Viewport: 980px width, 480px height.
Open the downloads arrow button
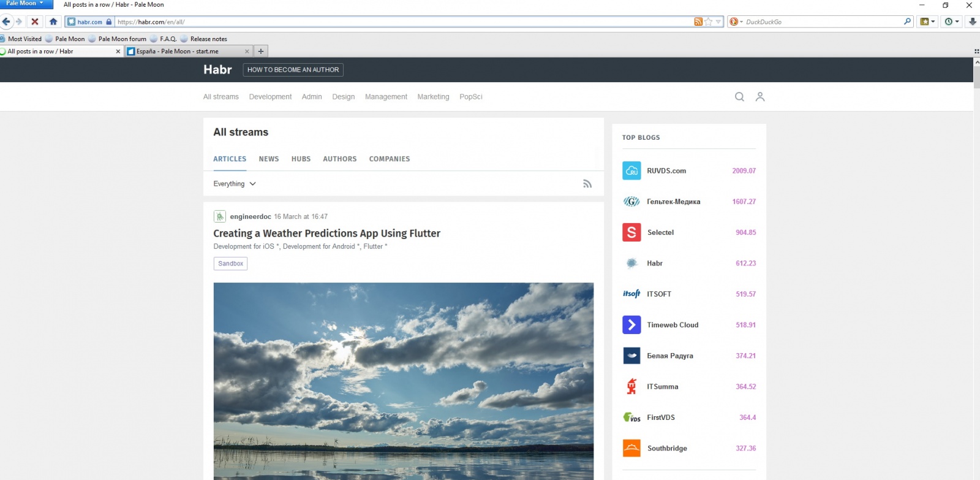pyautogui.click(x=972, y=21)
